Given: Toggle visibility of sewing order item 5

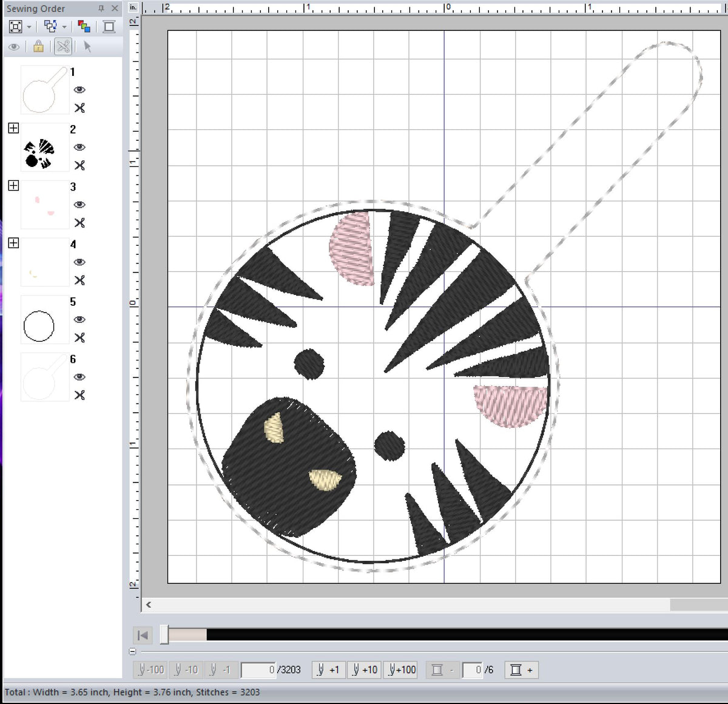Looking at the screenshot, I should click(x=79, y=320).
